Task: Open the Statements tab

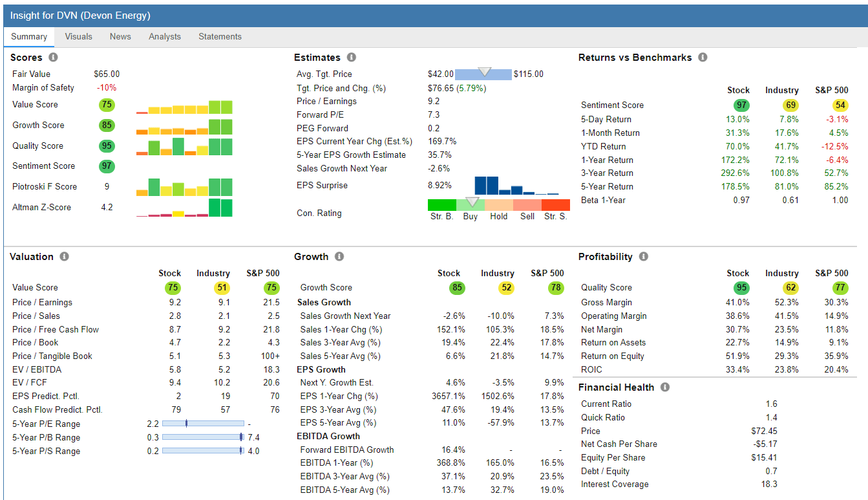Action: 220,37
